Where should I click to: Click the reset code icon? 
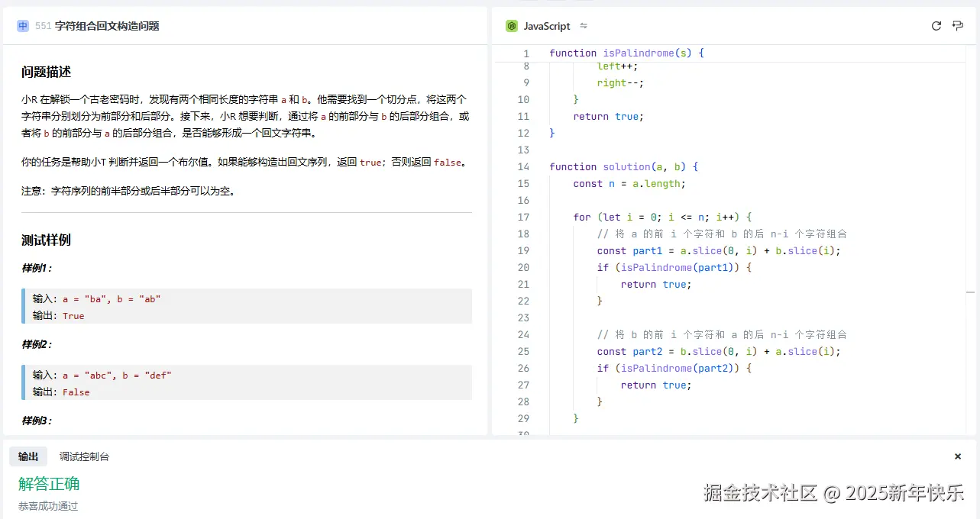click(x=936, y=25)
